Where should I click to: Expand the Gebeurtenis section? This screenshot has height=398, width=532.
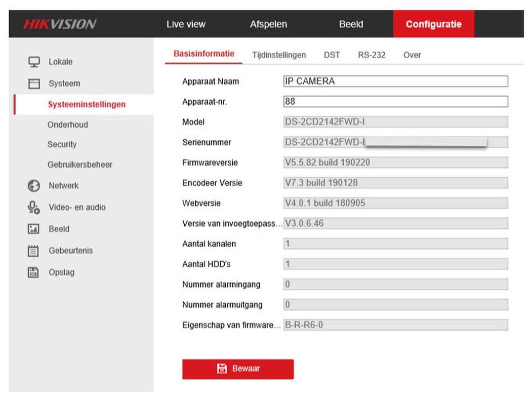tap(70, 251)
